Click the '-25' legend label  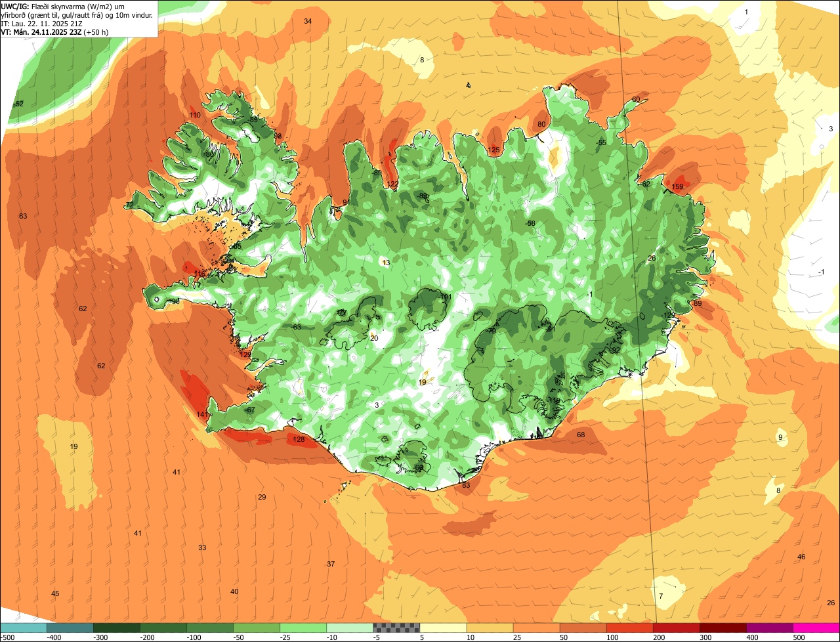[x=285, y=637]
